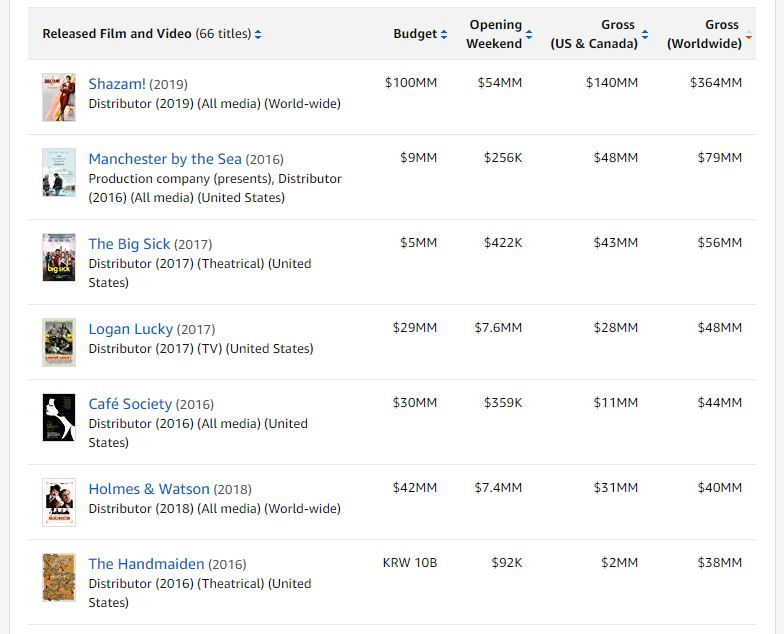Click the Gross (Worldwide) column header
Image resolution: width=784 pixels, height=634 pixels.
704,34
